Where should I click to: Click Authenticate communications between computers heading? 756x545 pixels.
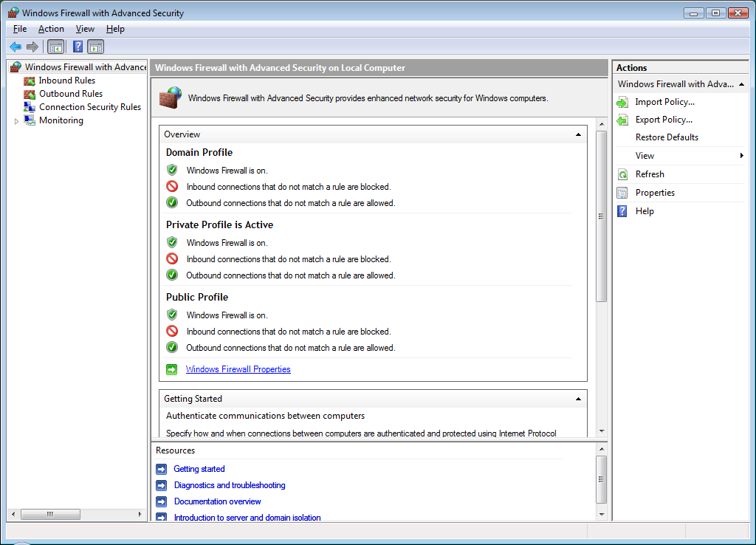pyautogui.click(x=265, y=416)
